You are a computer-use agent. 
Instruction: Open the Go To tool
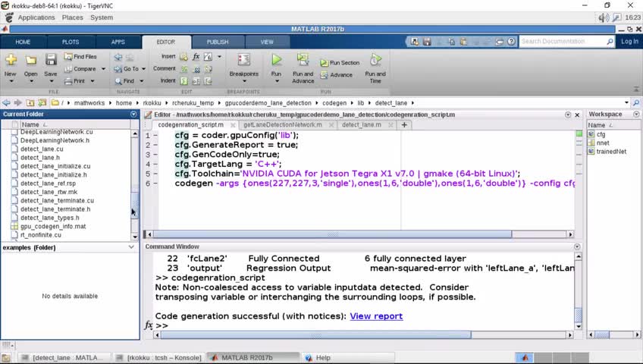127,69
